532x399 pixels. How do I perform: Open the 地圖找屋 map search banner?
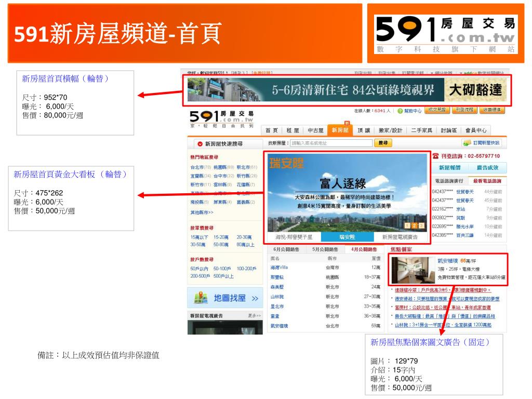click(225, 298)
